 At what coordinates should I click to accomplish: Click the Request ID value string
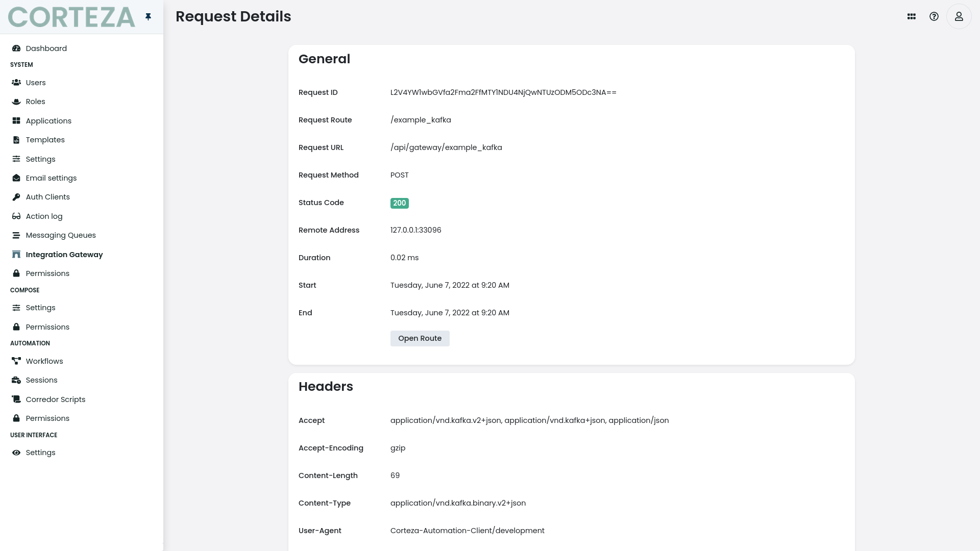pyautogui.click(x=503, y=92)
